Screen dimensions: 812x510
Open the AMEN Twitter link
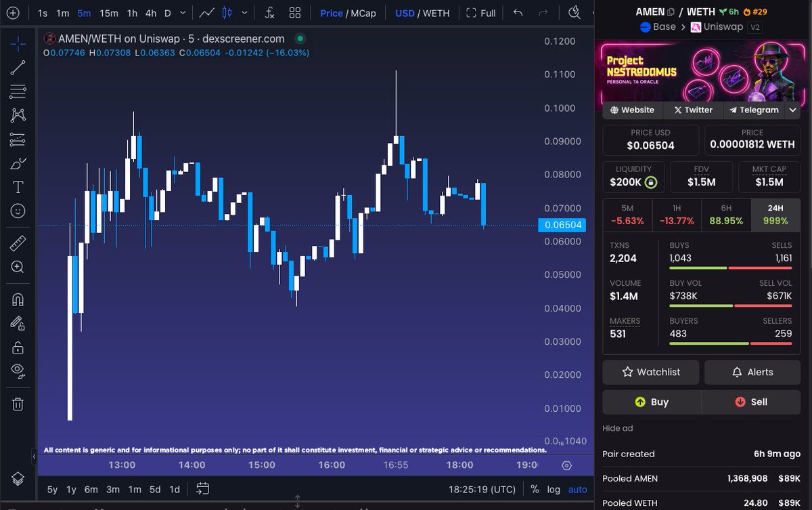[x=693, y=110]
